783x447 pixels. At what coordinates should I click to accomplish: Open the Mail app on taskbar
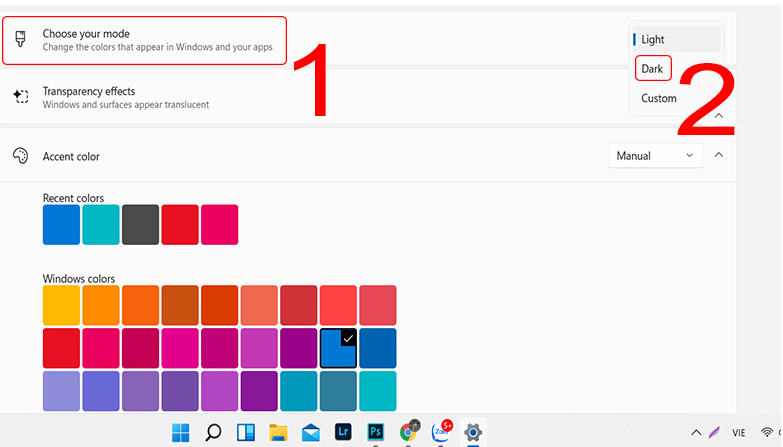[x=311, y=432]
